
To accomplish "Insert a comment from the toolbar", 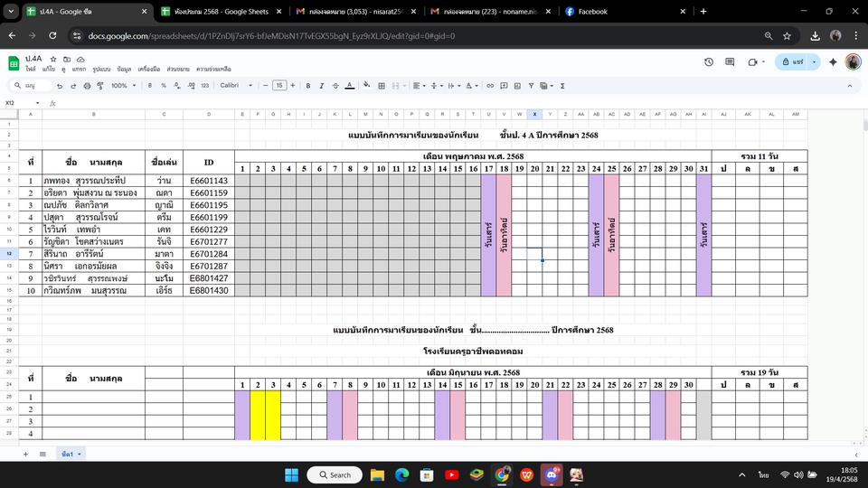I will (504, 86).
